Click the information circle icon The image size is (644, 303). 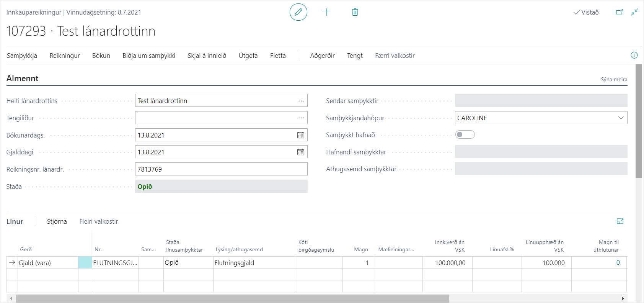(634, 55)
